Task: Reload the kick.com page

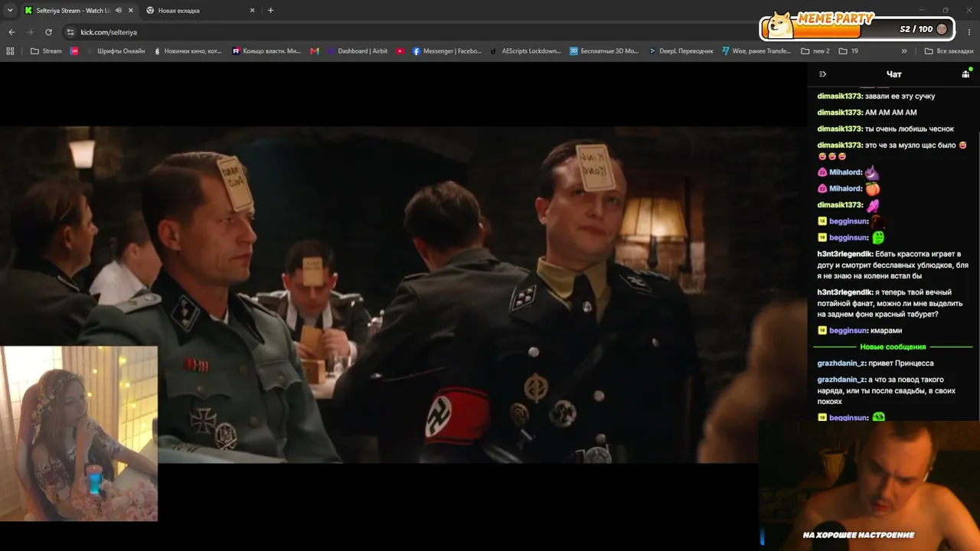Action: 48,32
